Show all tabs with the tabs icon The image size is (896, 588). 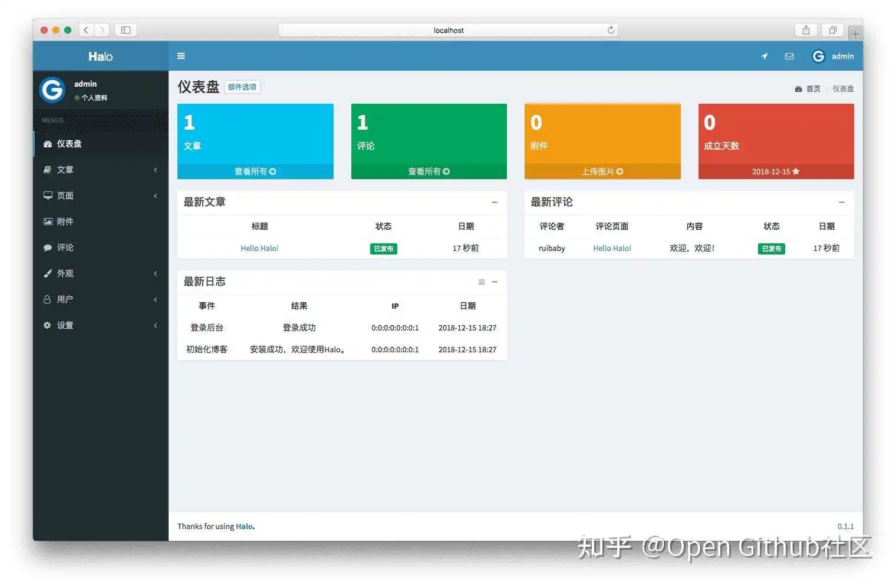pos(832,30)
